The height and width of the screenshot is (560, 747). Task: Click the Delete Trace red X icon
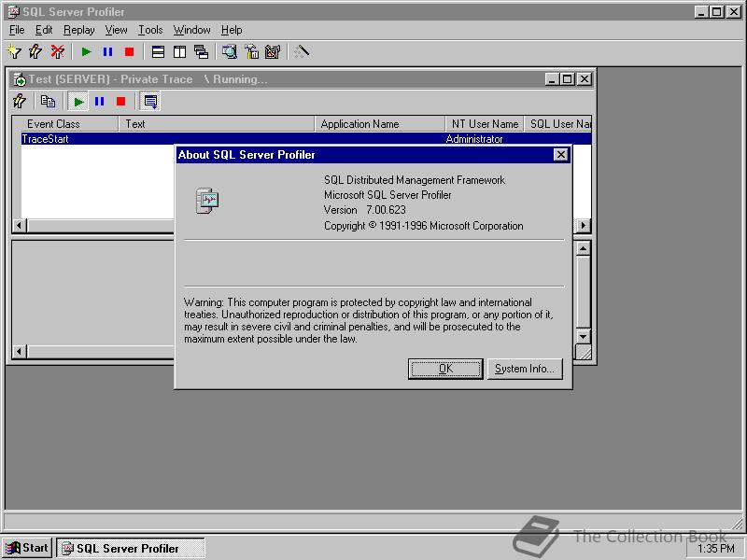pos(58,51)
